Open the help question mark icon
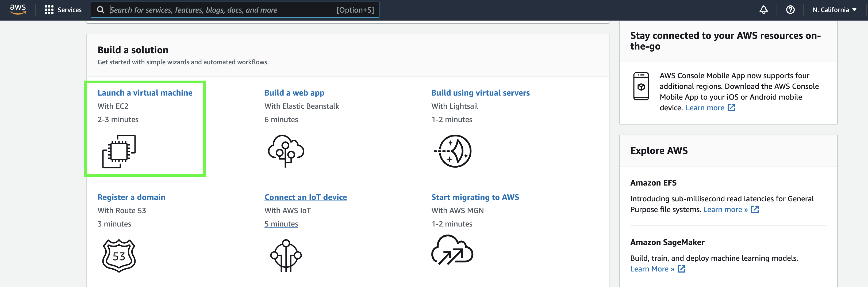Viewport: 868px width, 287px height. click(x=790, y=10)
